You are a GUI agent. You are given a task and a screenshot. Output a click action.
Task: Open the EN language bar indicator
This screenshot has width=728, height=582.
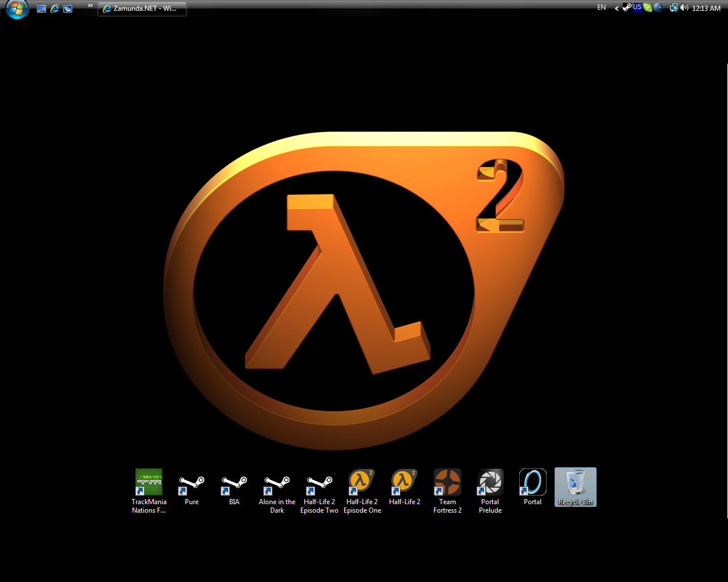pyautogui.click(x=602, y=7)
